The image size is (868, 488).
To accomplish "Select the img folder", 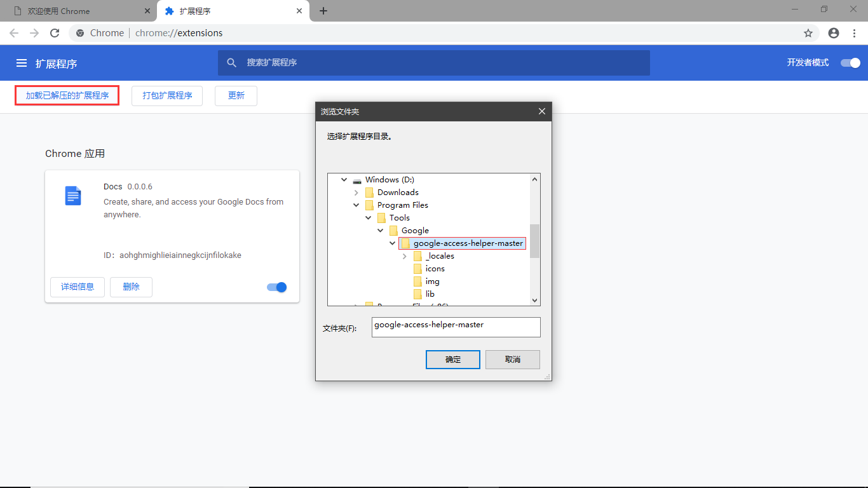I will click(x=433, y=281).
